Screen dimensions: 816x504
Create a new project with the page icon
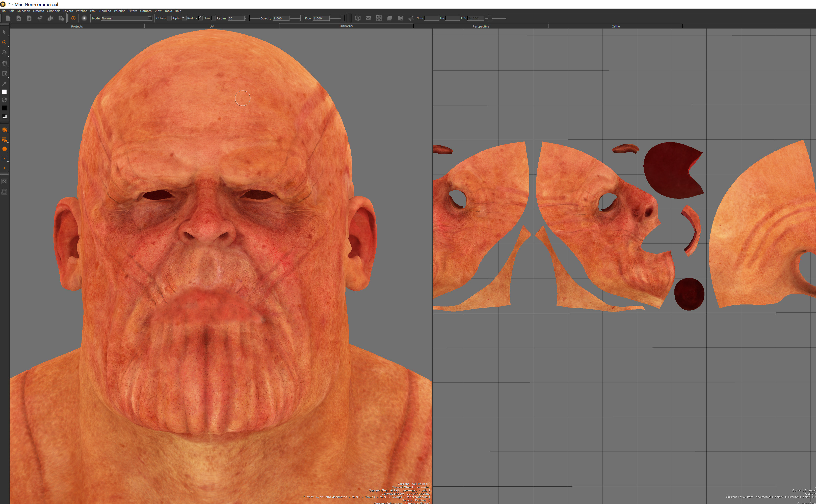click(8, 18)
